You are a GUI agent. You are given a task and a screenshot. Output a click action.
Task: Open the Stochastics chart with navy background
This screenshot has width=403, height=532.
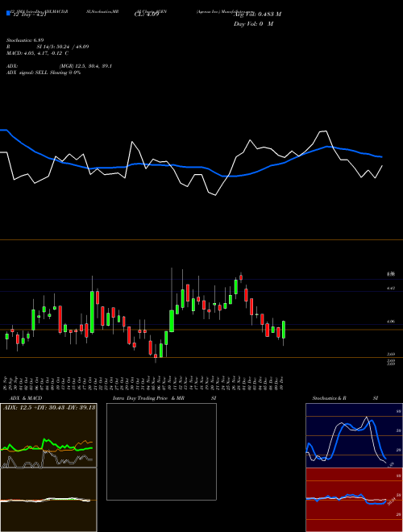354,435
